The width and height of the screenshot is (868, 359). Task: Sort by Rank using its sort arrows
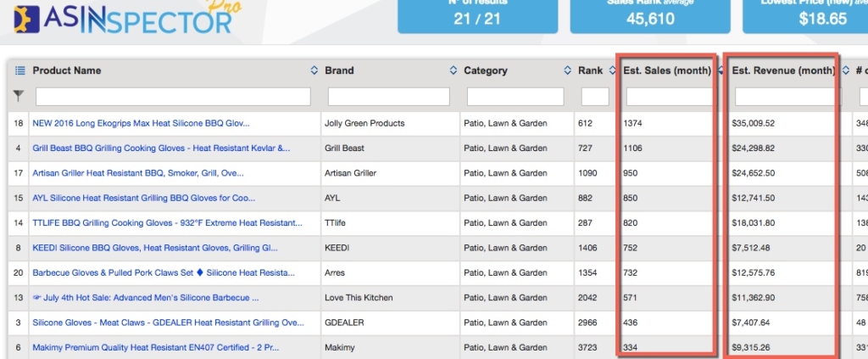(x=611, y=70)
